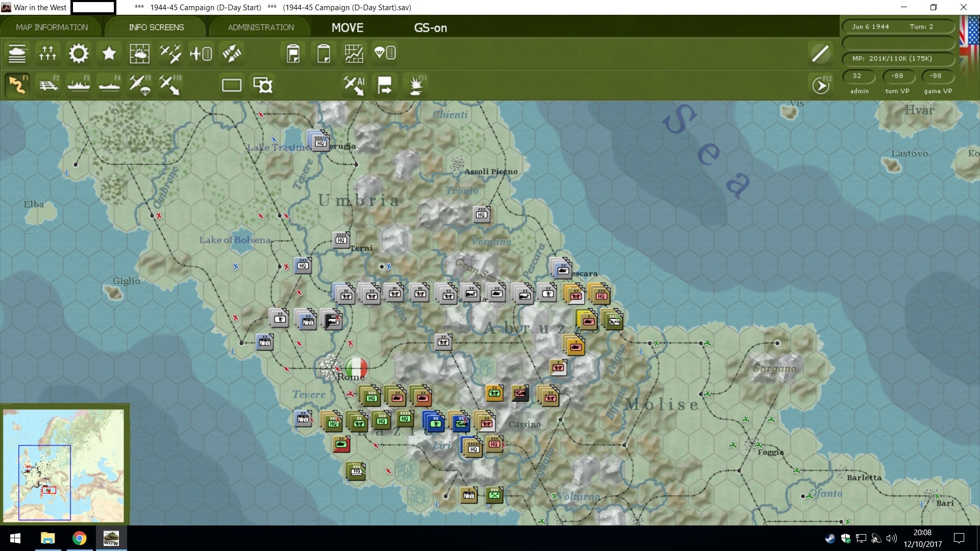This screenshot has width=980, height=551.
Task: Select the F9 air transport parachute icon
Action: [x=140, y=85]
